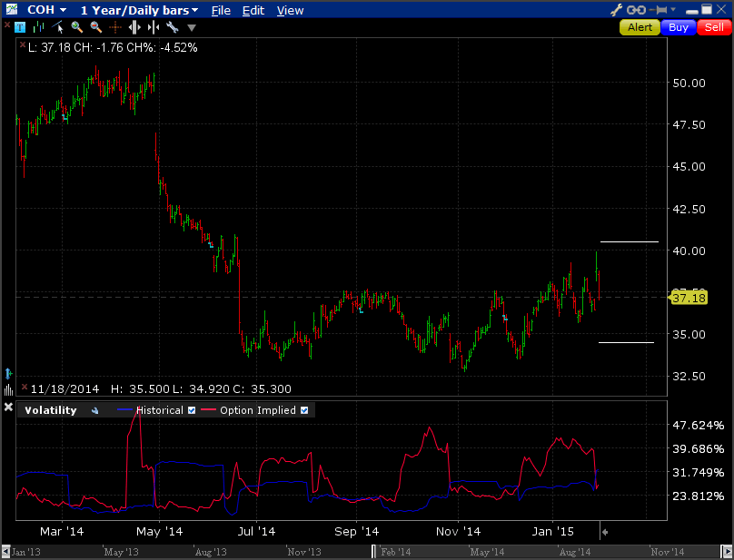Viewport: 734px width, 560px height.
Task: Close the chart toolbar with small x
Action: 6,24
